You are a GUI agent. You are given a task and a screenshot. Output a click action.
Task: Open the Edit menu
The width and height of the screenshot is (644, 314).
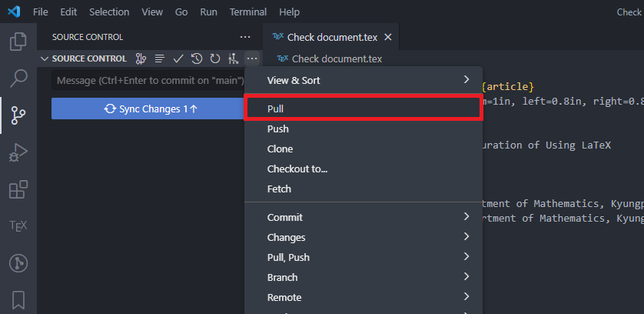click(x=68, y=12)
